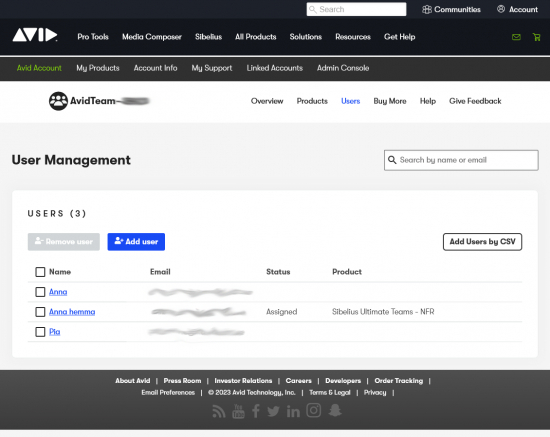Open the LinkedIn icon in the footer
This screenshot has height=437, width=550.
pos(293,411)
